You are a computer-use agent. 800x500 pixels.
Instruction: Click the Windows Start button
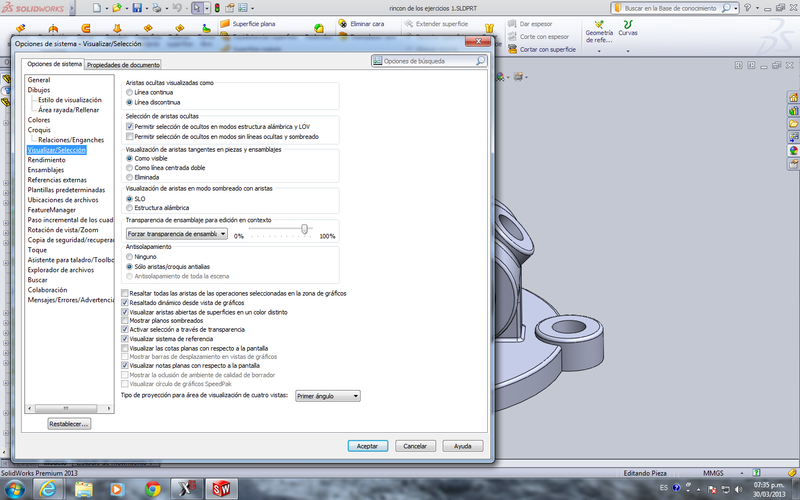pos(14,489)
